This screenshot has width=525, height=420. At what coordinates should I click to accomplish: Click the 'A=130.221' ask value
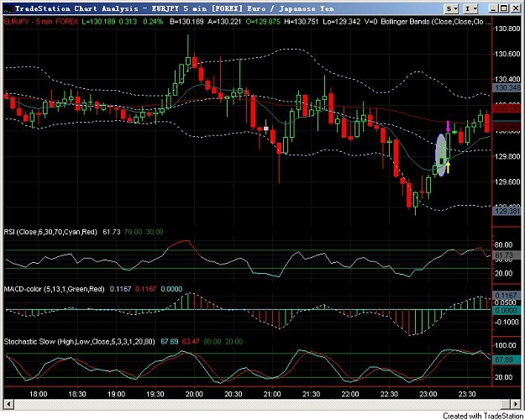(224, 22)
